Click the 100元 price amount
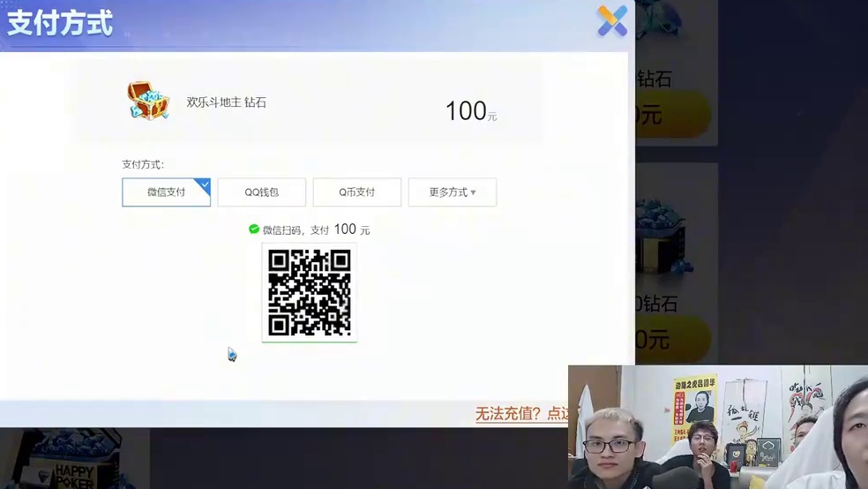868x489 pixels. pos(471,111)
